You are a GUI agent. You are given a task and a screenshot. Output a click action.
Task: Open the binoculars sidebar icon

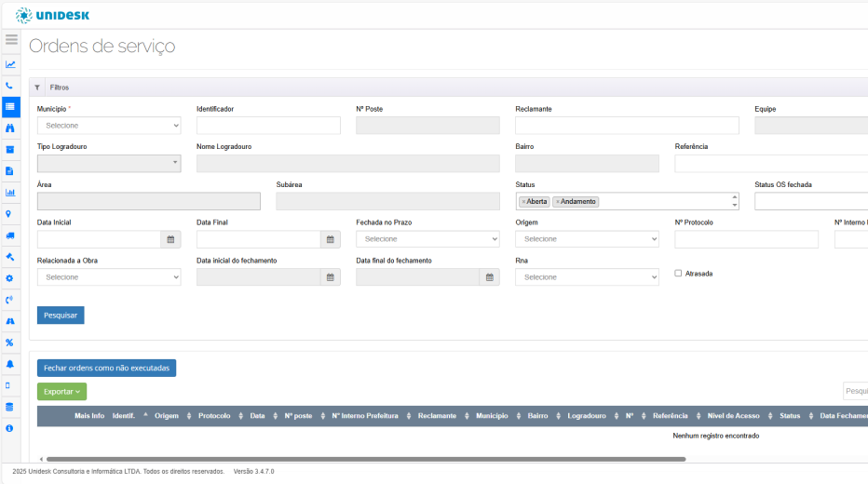click(10, 128)
